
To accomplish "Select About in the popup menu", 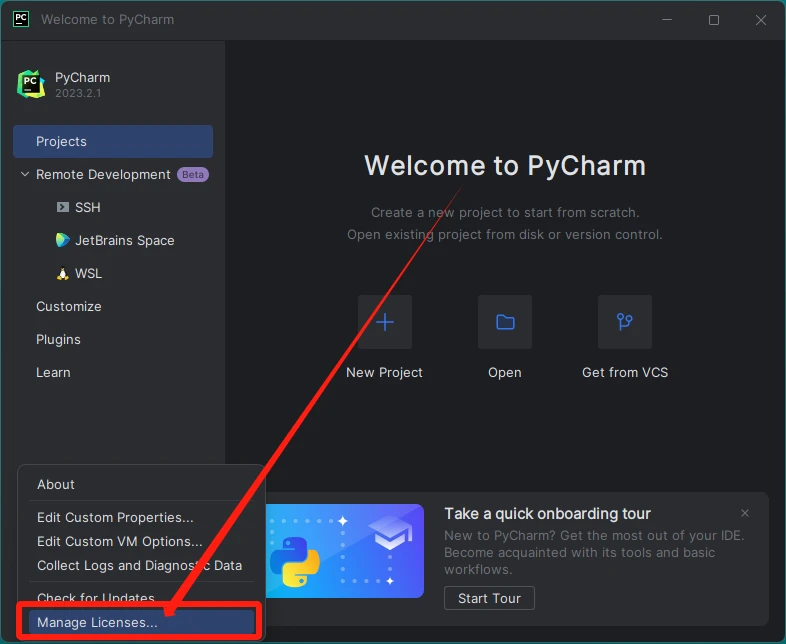I will pyautogui.click(x=56, y=484).
